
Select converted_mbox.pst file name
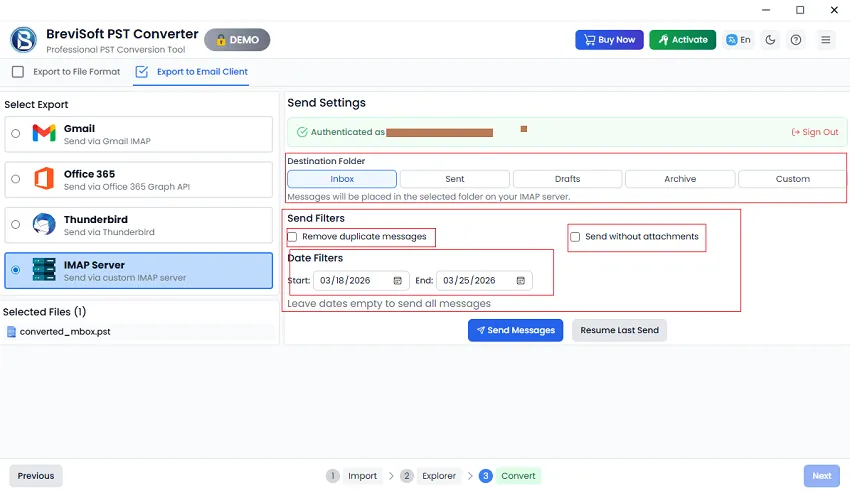(x=65, y=331)
